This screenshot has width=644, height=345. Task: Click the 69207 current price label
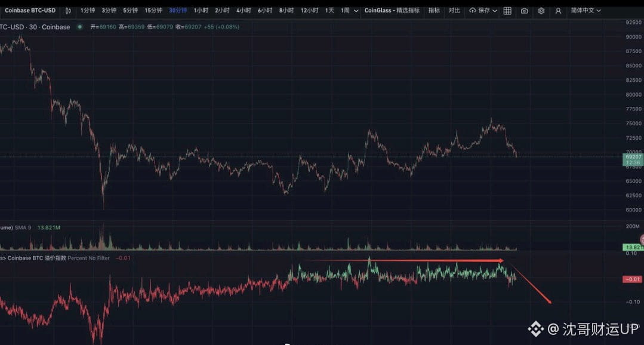point(631,156)
